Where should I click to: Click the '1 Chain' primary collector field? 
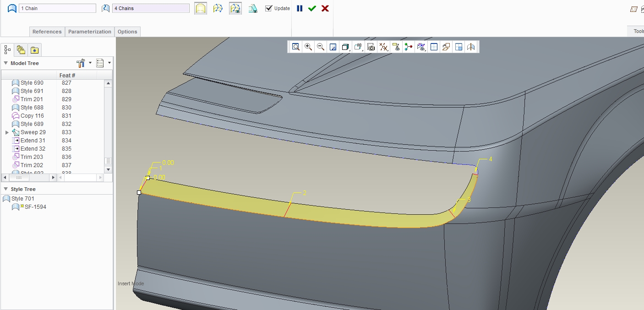click(57, 8)
